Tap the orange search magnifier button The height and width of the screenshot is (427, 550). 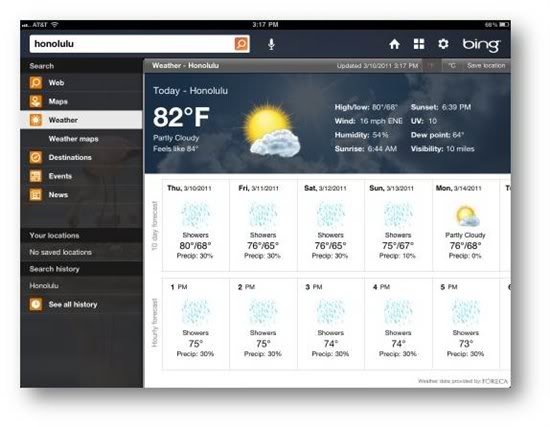[x=241, y=44]
